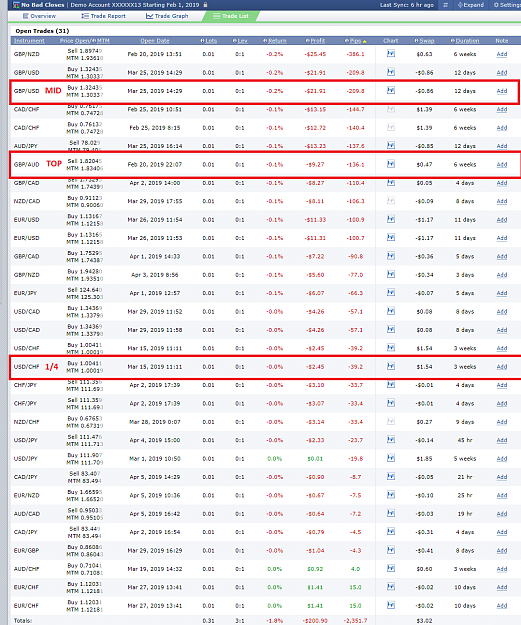Open the chart icon in the GBP/AUD row
521x625 pixels.
[x=391, y=164]
